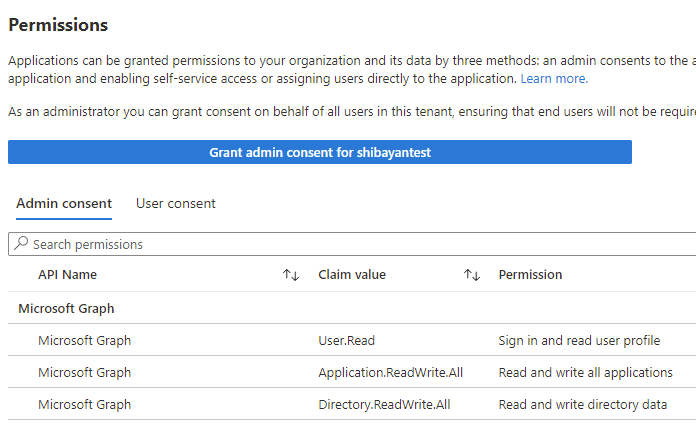Viewport: 696px width, 433px height.
Task: Switch to the Admin consent tab
Action: (64, 204)
